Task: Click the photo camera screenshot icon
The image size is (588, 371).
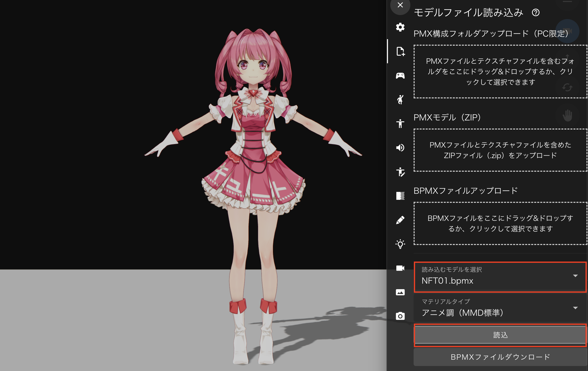Action: click(x=400, y=316)
